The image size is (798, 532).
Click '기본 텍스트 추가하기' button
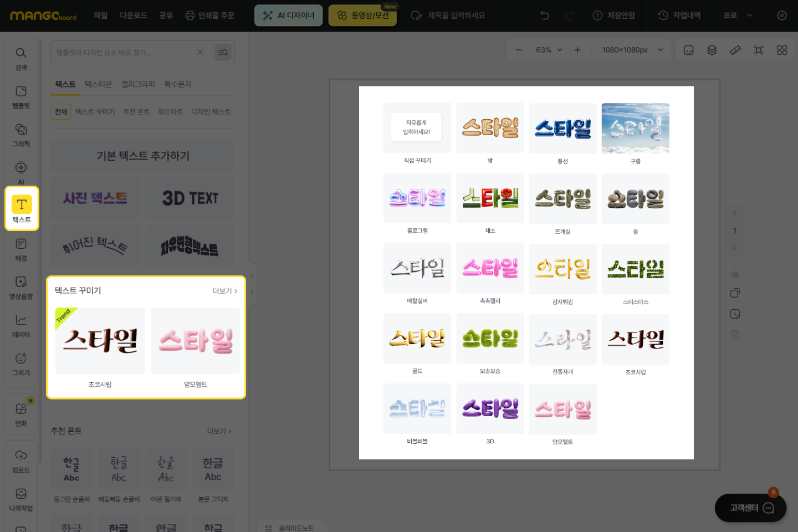143,156
